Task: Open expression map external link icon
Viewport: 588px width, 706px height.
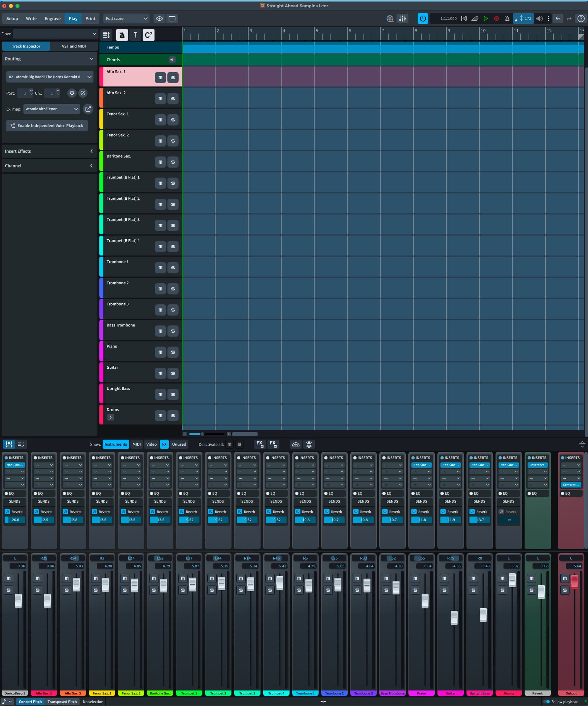Action: [x=88, y=109]
